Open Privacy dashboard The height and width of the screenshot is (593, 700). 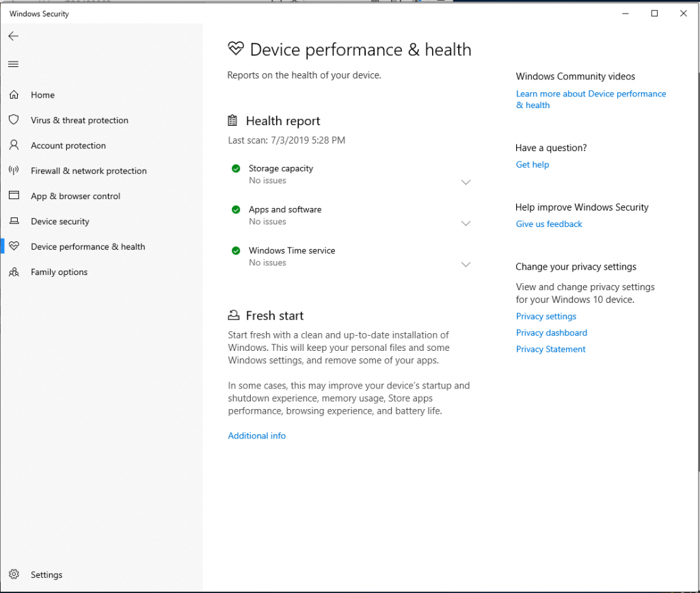tap(551, 332)
